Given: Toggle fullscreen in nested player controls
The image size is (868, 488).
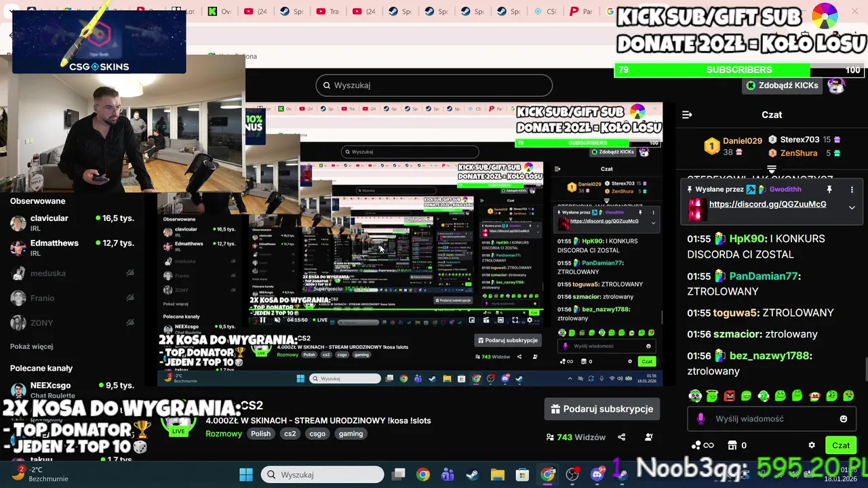Looking at the screenshot, I should (x=515, y=320).
